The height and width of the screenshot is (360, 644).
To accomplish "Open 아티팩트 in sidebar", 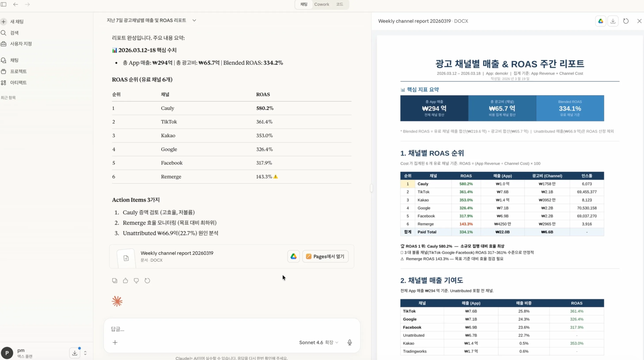I will pyautogui.click(x=14, y=83).
